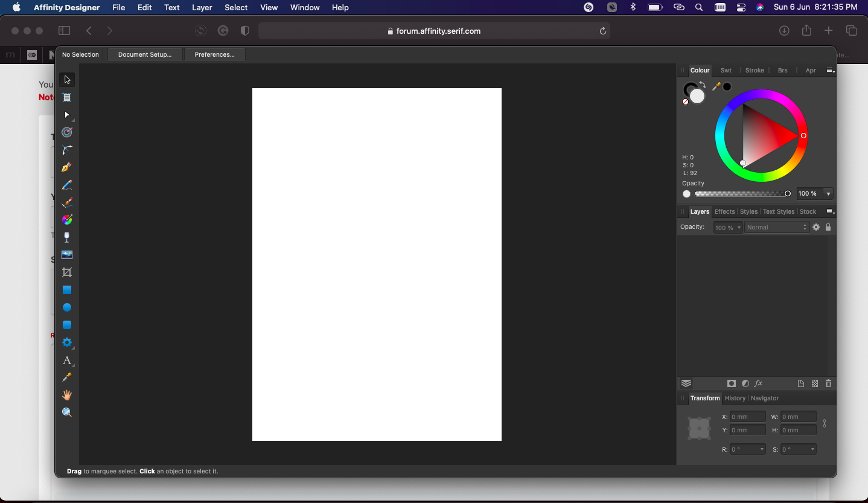Open the Layer menu in menu bar
The image size is (868, 503).
(x=202, y=7)
